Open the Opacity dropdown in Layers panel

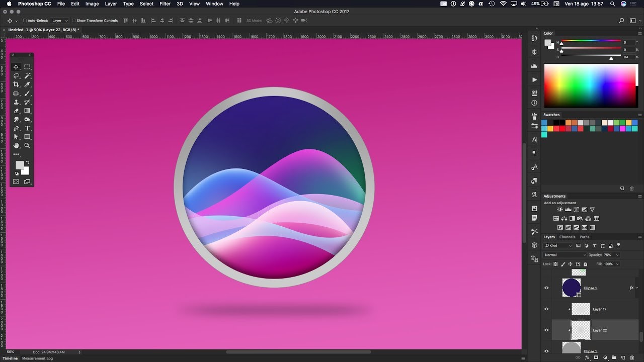pyautogui.click(x=617, y=254)
